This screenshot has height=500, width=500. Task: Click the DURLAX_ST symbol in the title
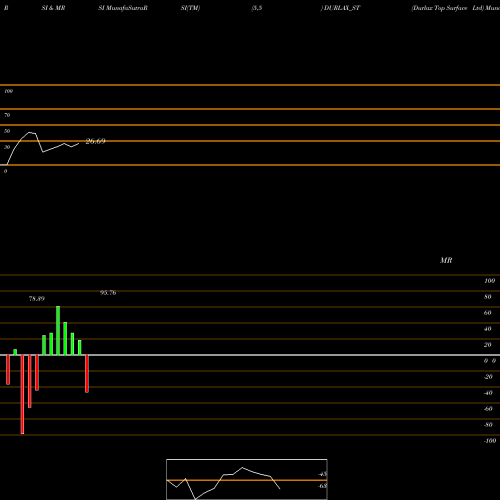342,8
